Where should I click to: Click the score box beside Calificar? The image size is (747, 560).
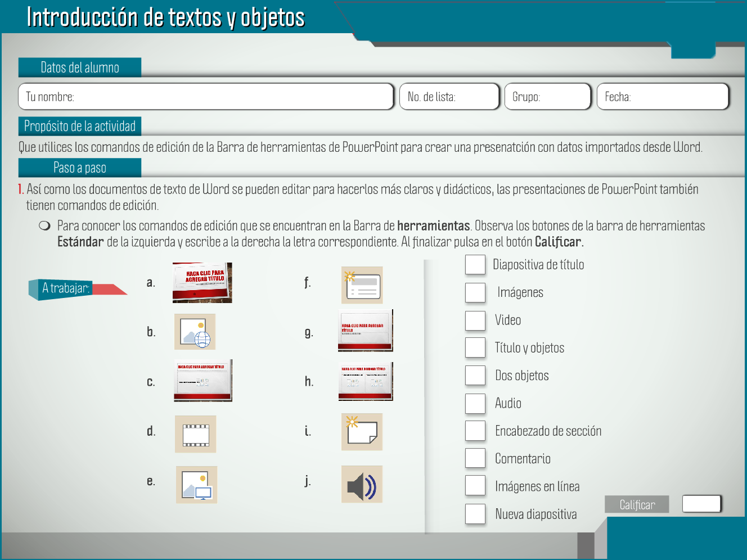click(701, 504)
